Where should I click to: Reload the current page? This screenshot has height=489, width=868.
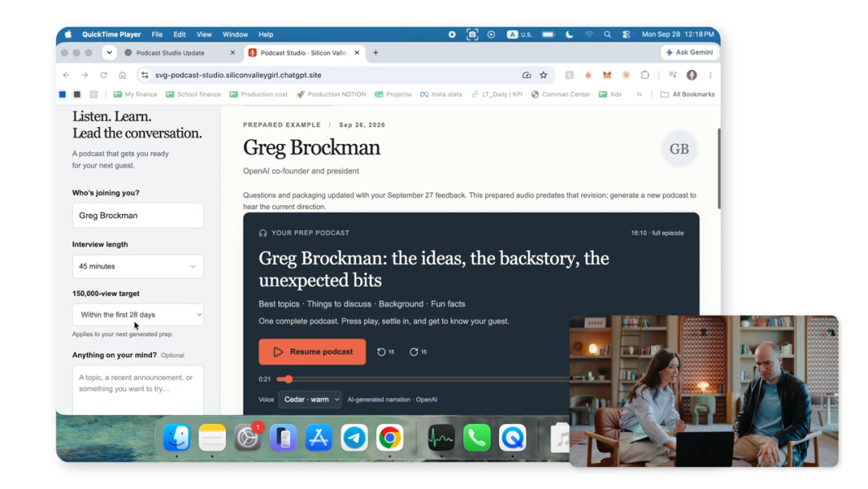[104, 75]
